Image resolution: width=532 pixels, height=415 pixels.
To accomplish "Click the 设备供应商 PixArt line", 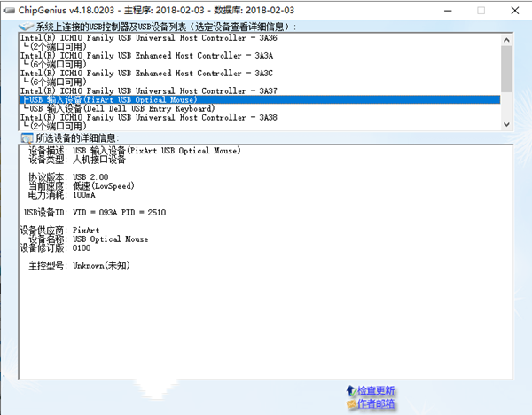I will 59,230.
